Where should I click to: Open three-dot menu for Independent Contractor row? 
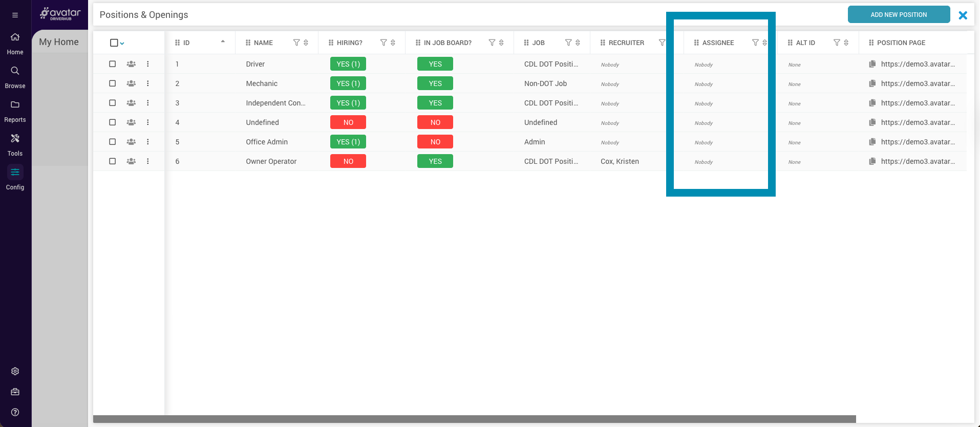click(x=148, y=103)
